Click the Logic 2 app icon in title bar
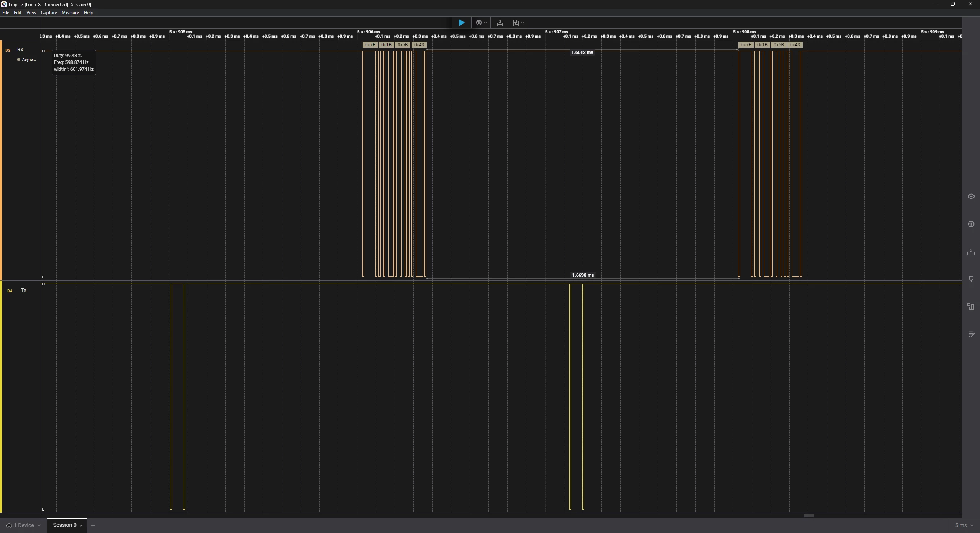The height and width of the screenshot is (533, 980). 4,4
